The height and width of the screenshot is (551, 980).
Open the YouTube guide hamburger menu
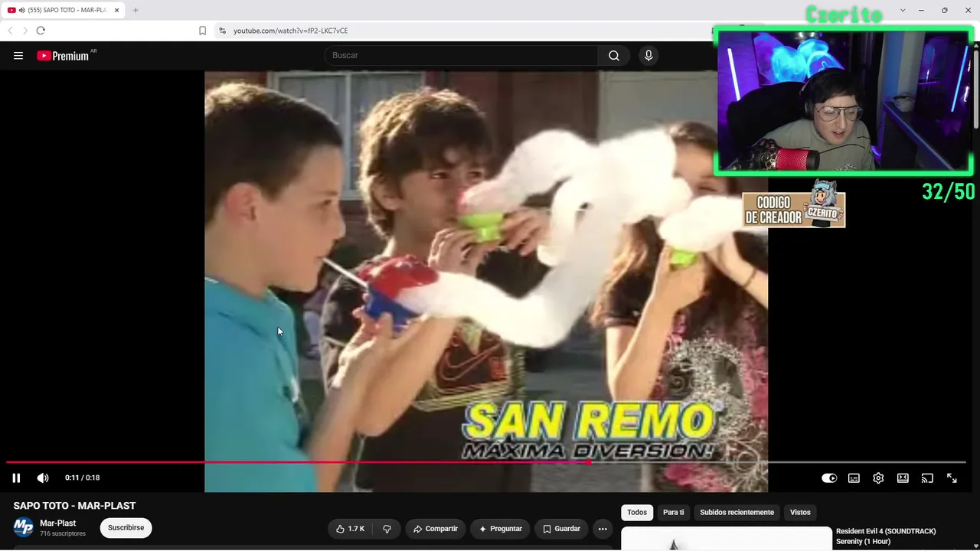(18, 55)
